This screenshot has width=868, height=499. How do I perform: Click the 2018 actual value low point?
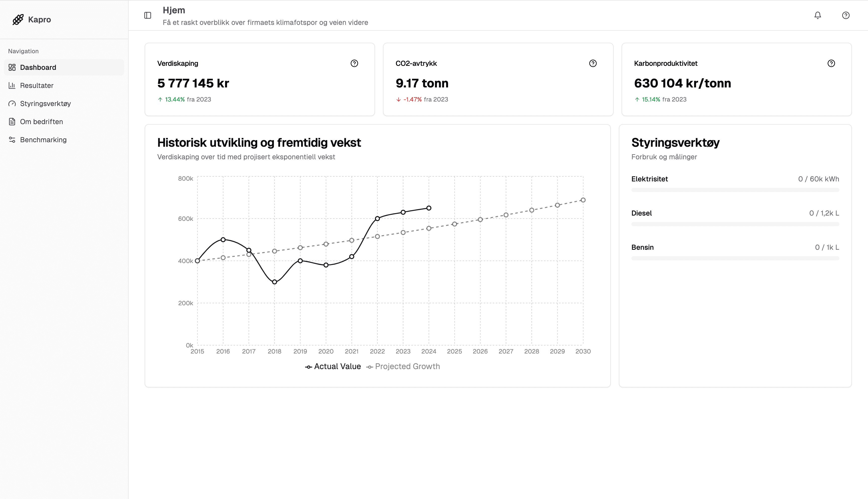(274, 282)
